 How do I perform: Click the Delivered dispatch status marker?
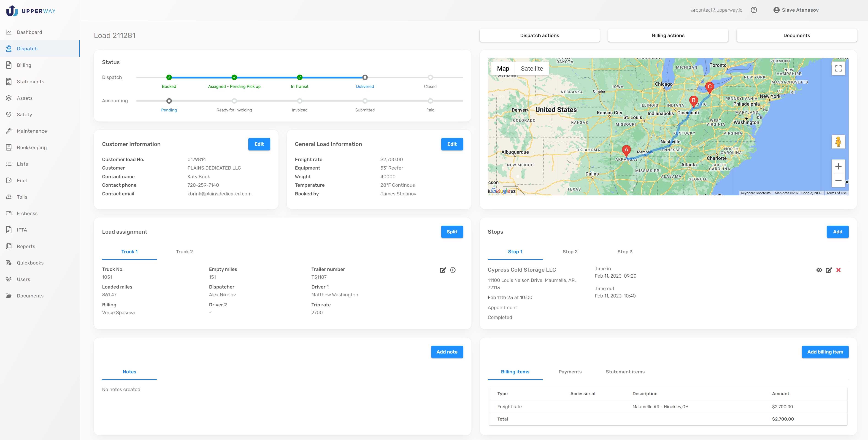point(365,78)
